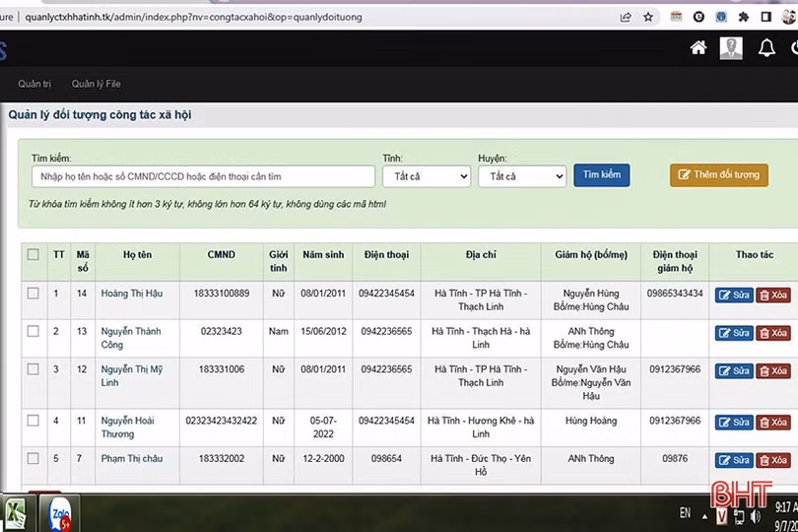The height and width of the screenshot is (532, 798).
Task: Toggle the browser side panel icon
Action: pos(767,17)
